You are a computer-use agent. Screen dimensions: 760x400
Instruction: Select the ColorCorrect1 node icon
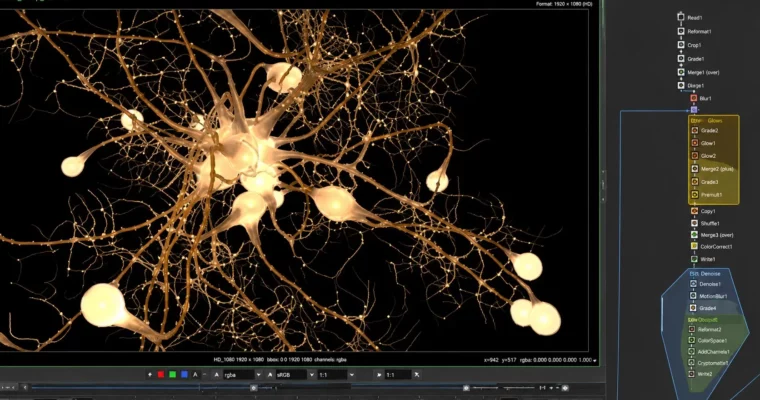coord(694,246)
